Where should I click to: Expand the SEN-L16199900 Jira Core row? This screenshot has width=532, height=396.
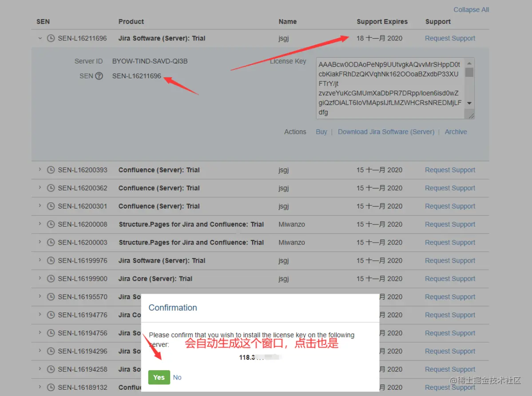pyautogui.click(x=40, y=278)
